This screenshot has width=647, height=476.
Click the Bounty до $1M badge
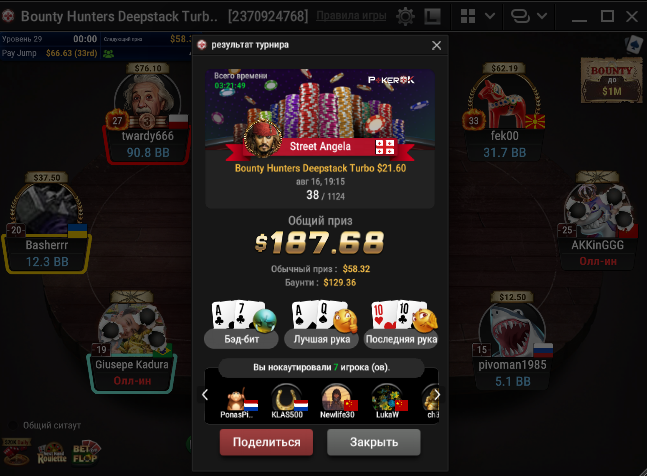[612, 80]
